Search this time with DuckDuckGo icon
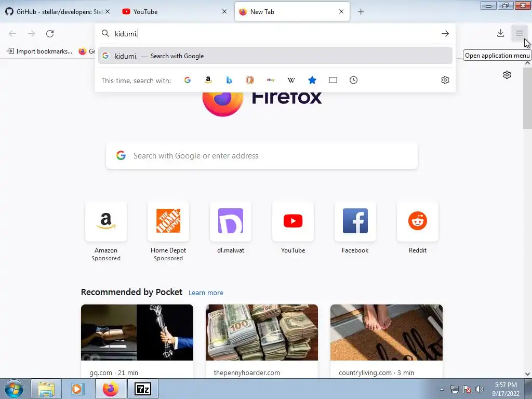 250,80
